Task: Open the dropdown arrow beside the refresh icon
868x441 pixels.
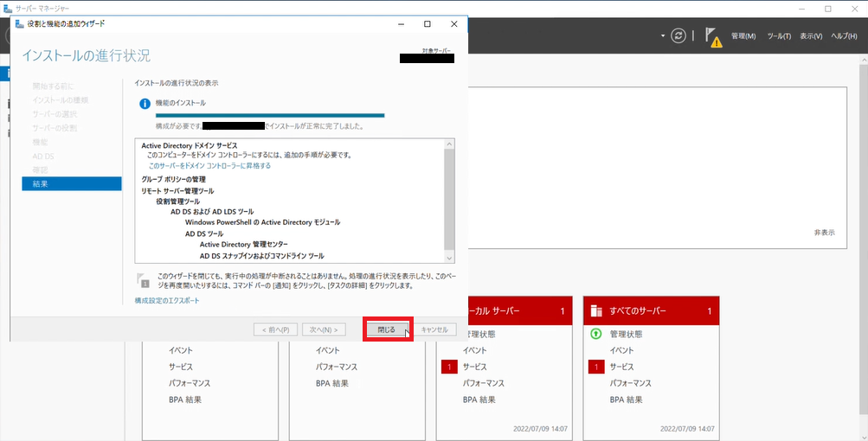Action: 663,36
